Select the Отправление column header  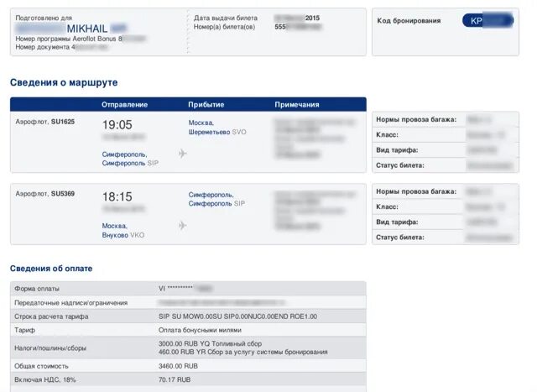click(124, 104)
